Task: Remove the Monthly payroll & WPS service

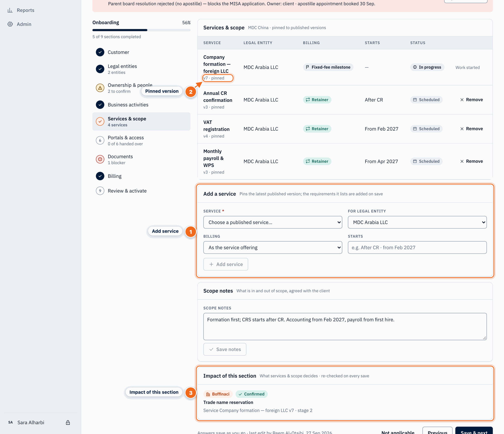Action: (471, 161)
